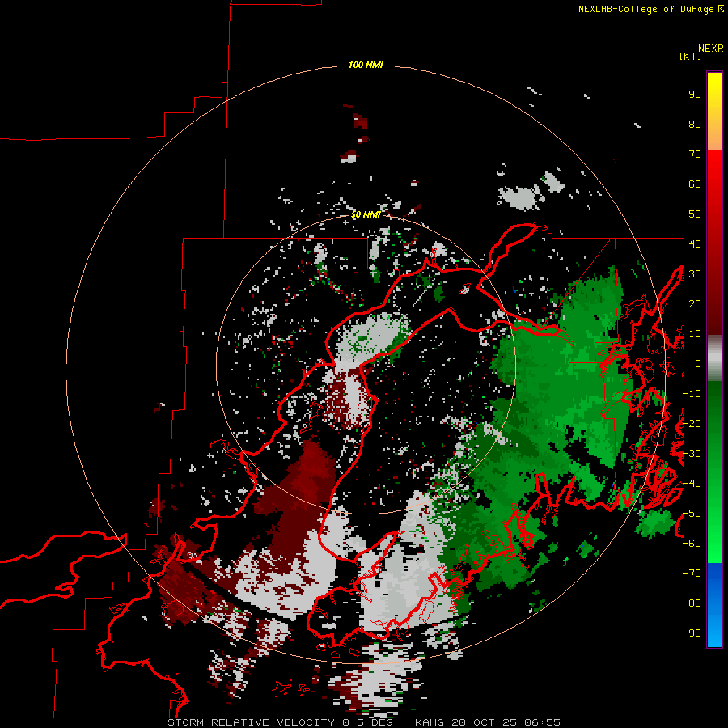Viewport: 728px width, 728px height.
Task: Click the -70 value on the velocity scale
Action: tap(692, 574)
